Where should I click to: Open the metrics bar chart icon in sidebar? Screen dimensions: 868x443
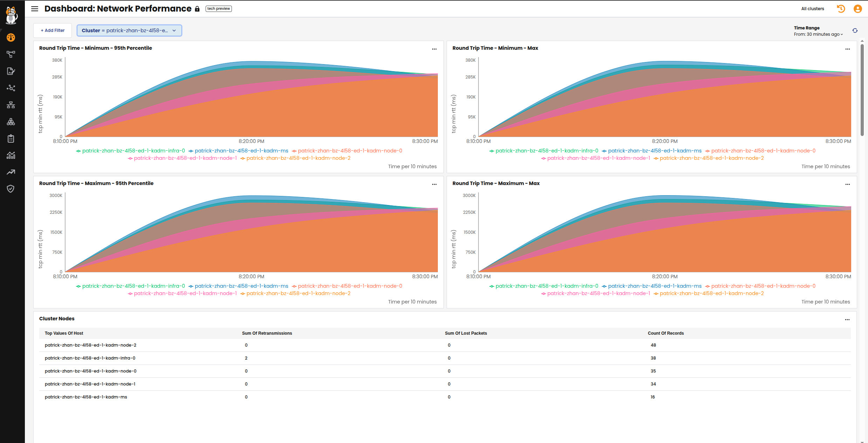(11, 155)
